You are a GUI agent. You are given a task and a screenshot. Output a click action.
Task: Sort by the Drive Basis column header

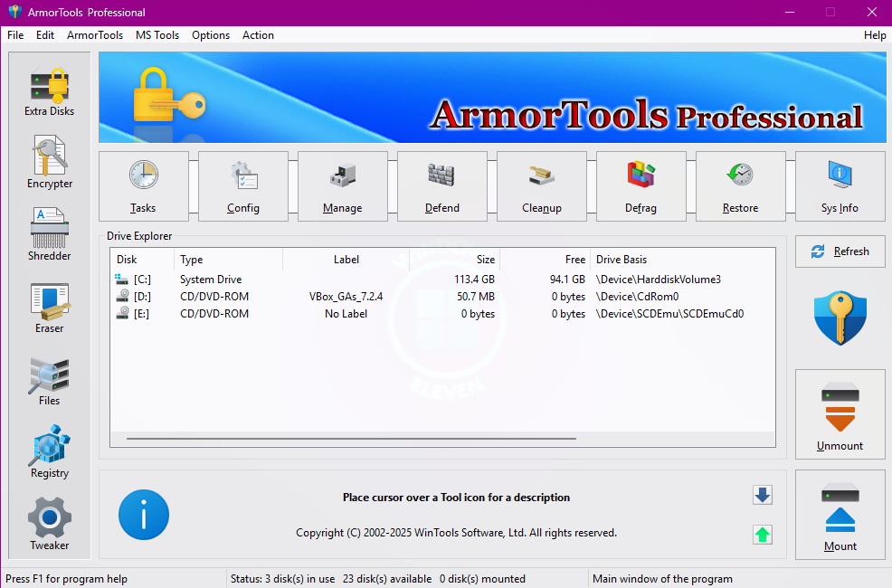[683, 260]
